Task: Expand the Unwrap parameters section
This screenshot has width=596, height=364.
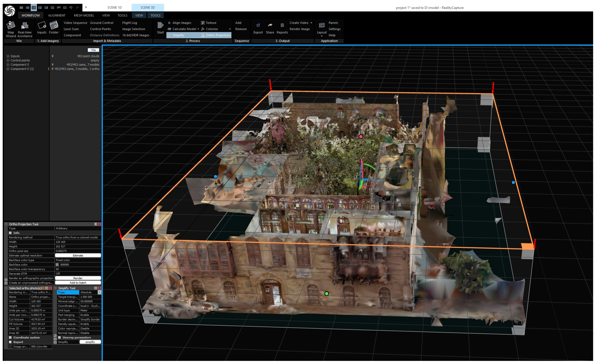Action: point(60,337)
